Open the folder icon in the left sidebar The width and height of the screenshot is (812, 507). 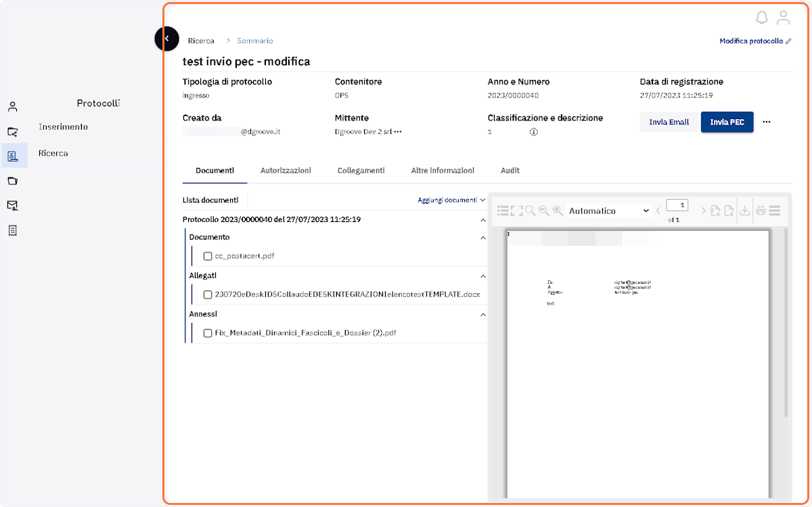13,181
